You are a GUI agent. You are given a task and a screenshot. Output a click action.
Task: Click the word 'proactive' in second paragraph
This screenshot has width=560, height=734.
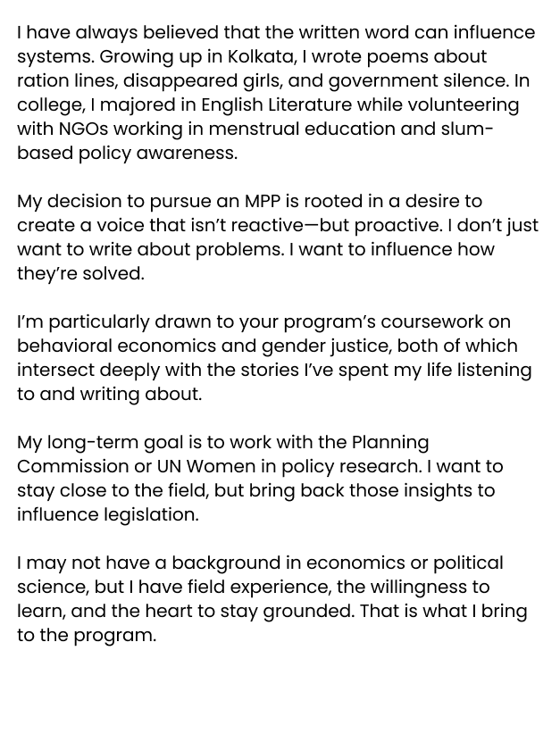(x=398, y=226)
